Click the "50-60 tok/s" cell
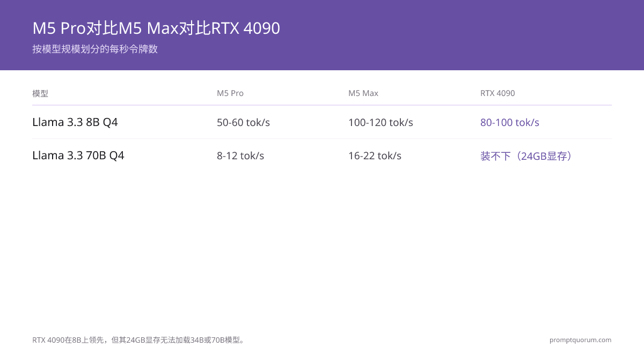 [x=243, y=122]
